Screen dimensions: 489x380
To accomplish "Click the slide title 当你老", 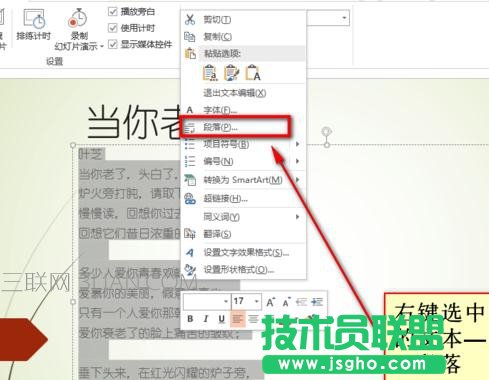I will pos(134,121).
